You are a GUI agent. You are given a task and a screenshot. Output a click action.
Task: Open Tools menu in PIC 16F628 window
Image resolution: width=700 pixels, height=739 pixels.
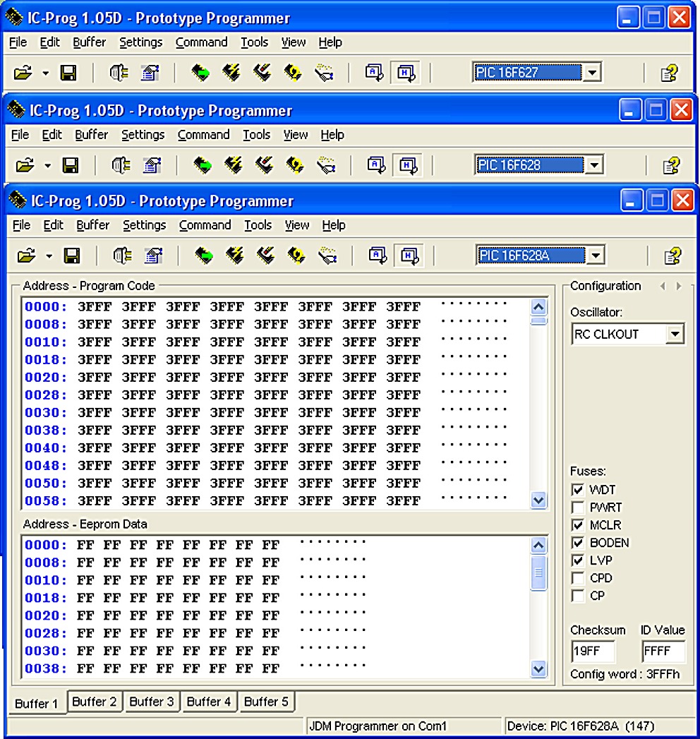(x=256, y=135)
